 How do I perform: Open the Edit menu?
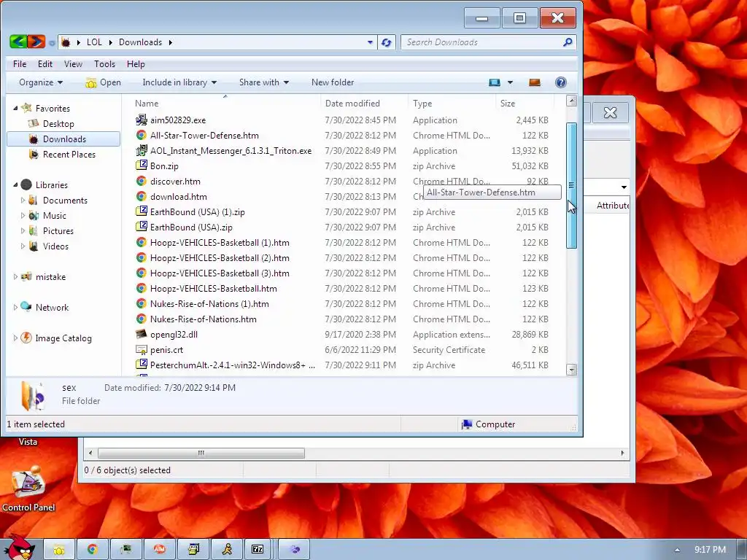[45, 64]
